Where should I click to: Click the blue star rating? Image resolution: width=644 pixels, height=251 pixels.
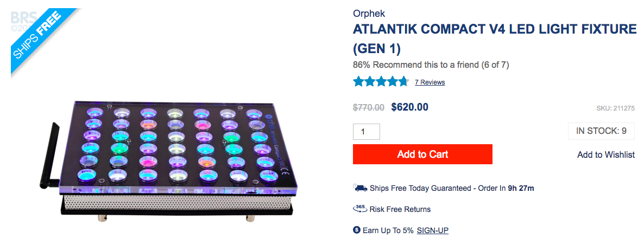tap(381, 82)
